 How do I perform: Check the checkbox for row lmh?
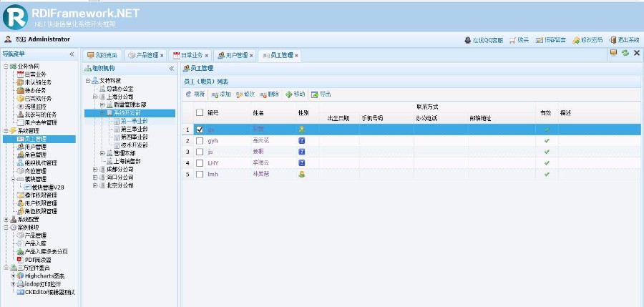(200, 175)
